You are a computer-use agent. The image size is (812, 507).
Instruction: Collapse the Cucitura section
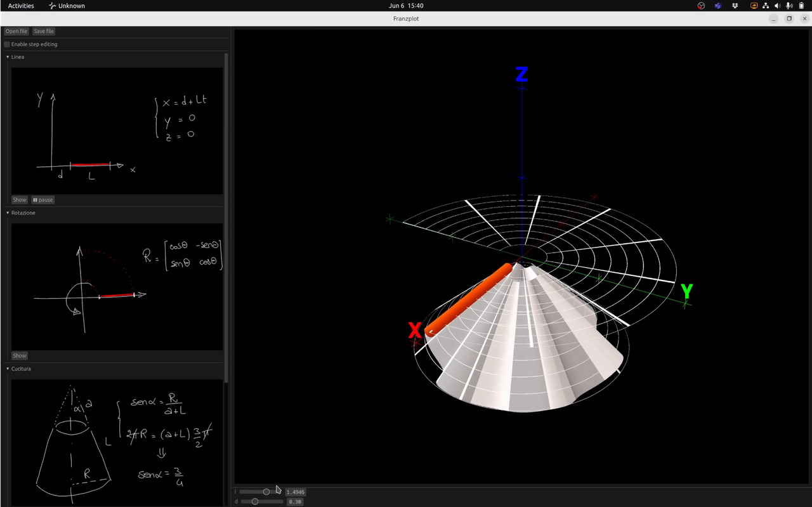(8, 369)
